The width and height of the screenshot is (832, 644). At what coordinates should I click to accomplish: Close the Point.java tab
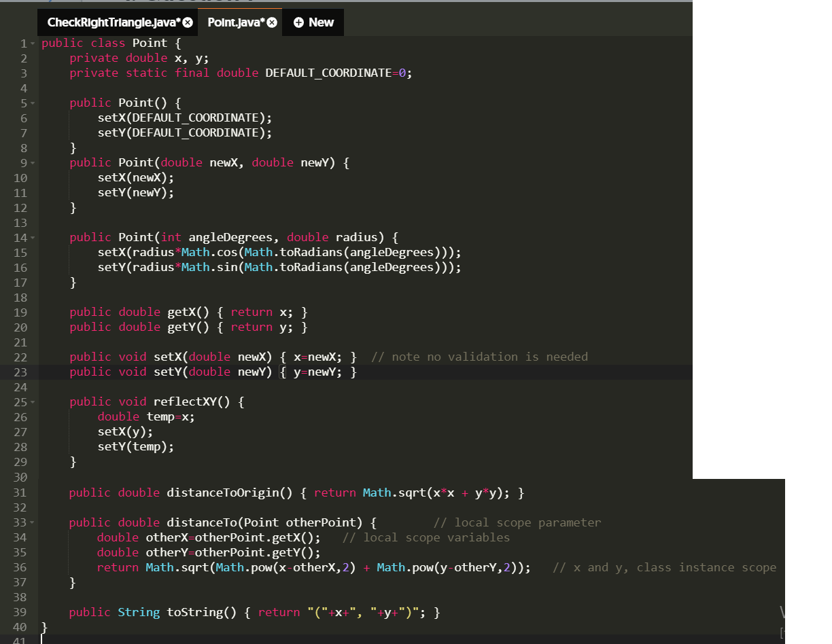pos(271,22)
